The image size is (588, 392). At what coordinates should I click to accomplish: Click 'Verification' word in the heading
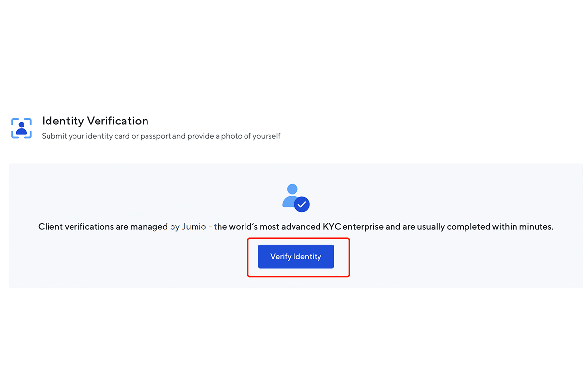(x=118, y=121)
